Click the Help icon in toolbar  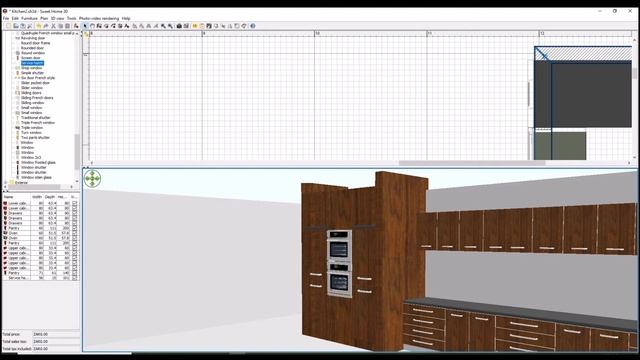253,26
